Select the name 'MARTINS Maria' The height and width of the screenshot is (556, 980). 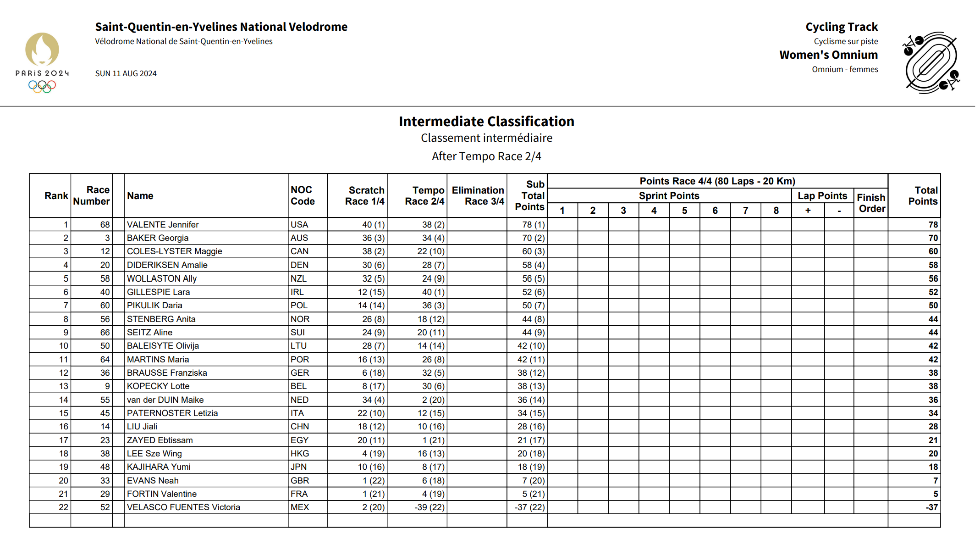coord(158,360)
